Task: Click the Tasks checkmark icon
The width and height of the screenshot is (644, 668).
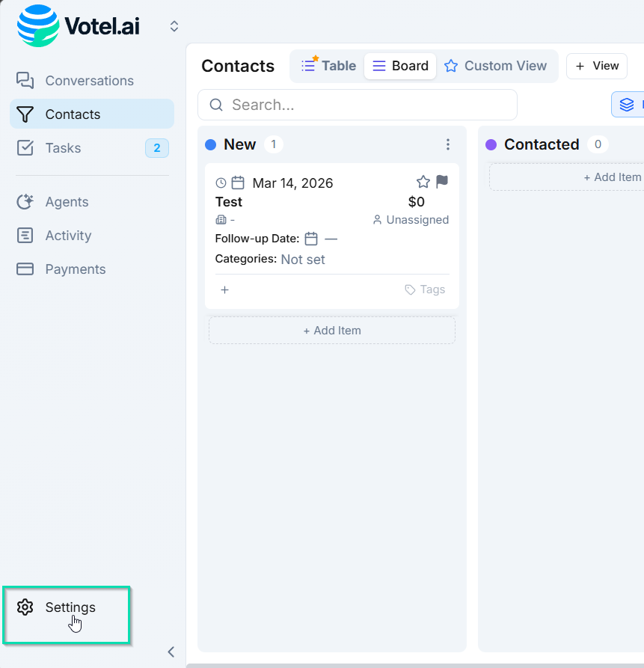Action: click(25, 148)
